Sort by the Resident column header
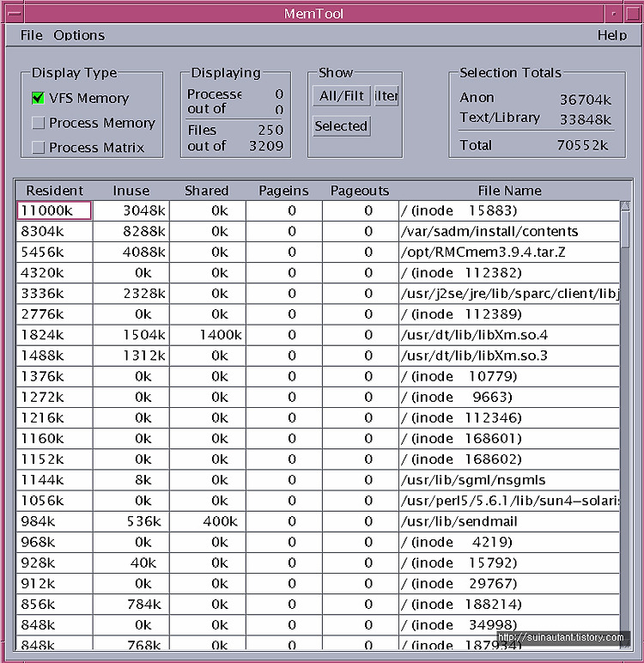 click(x=55, y=191)
